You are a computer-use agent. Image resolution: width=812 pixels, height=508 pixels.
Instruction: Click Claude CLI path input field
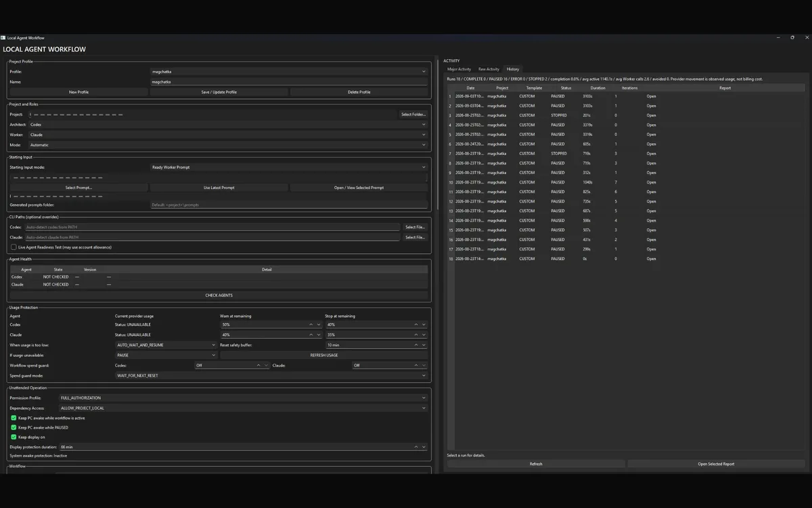click(212, 238)
